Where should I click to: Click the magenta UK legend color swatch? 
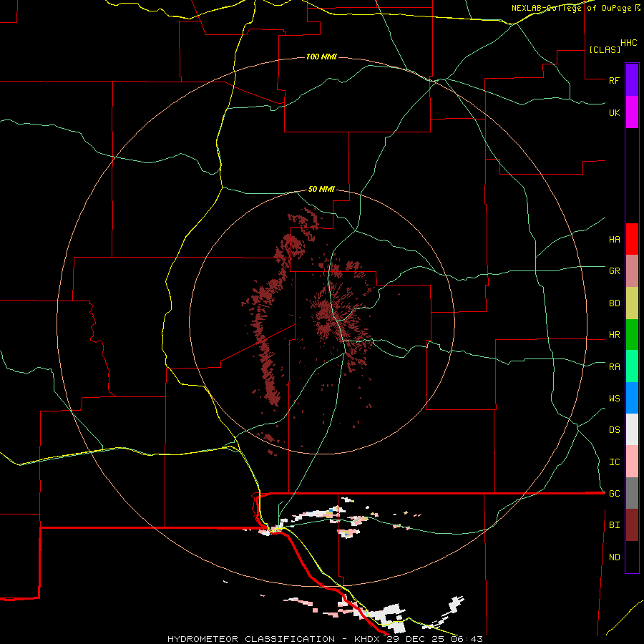pyautogui.click(x=632, y=112)
